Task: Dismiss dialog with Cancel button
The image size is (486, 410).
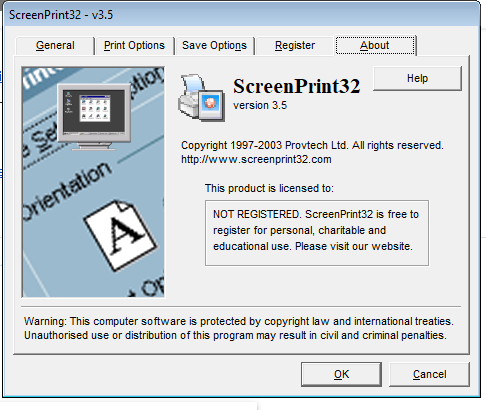Action: 429,374
